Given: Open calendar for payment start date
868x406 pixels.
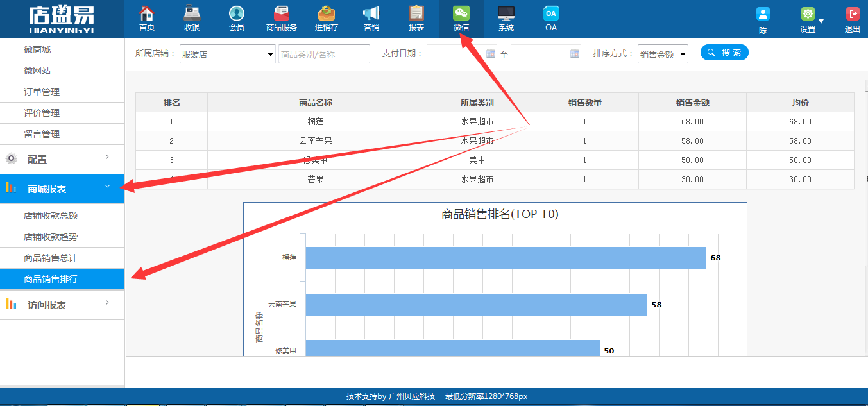Looking at the screenshot, I should pyautogui.click(x=491, y=54).
